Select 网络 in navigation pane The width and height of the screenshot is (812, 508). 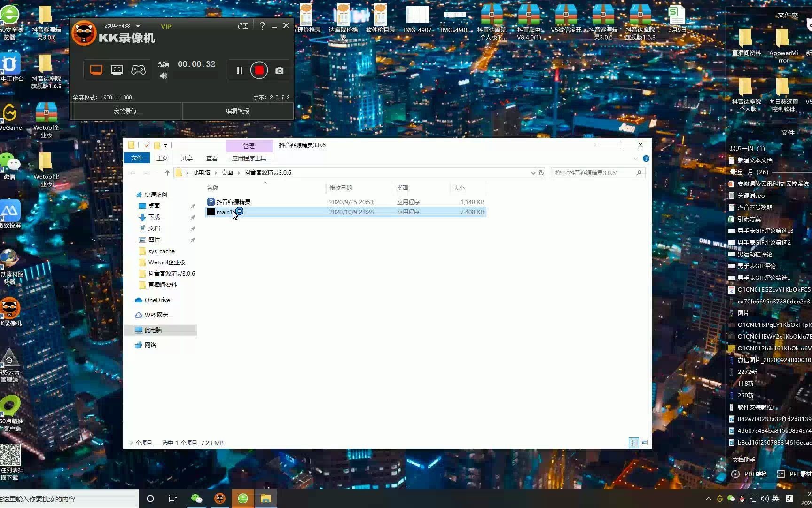click(150, 345)
